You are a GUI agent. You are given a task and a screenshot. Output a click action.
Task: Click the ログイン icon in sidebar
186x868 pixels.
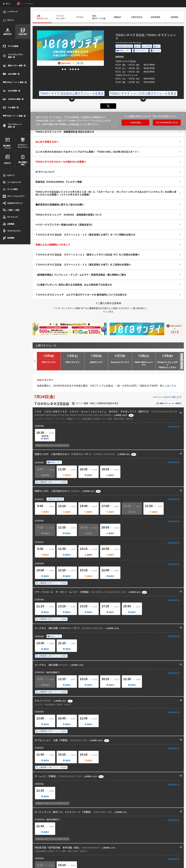click(x=4, y=20)
